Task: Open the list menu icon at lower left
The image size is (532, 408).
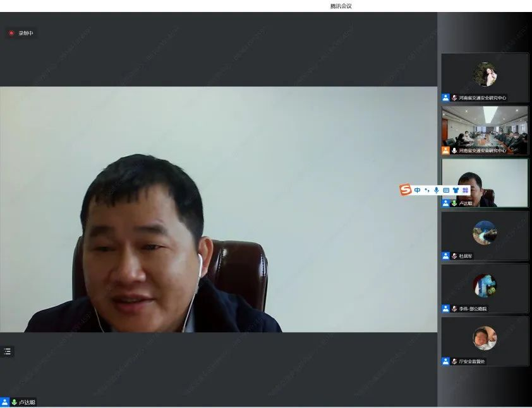Action: (8, 351)
